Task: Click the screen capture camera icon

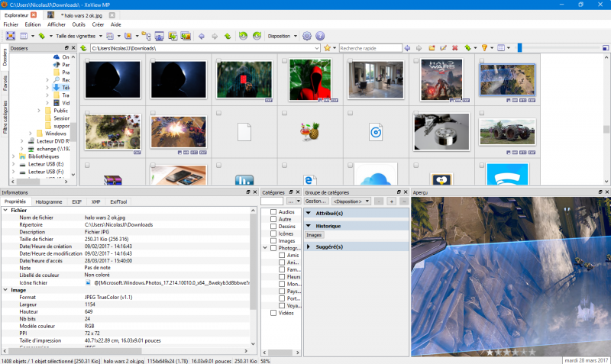Action: 160,36
